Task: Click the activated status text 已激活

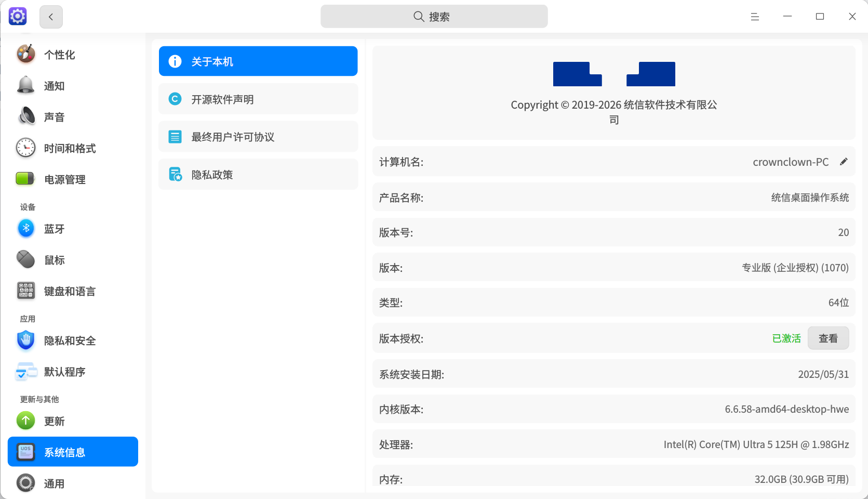Action: [x=786, y=338]
